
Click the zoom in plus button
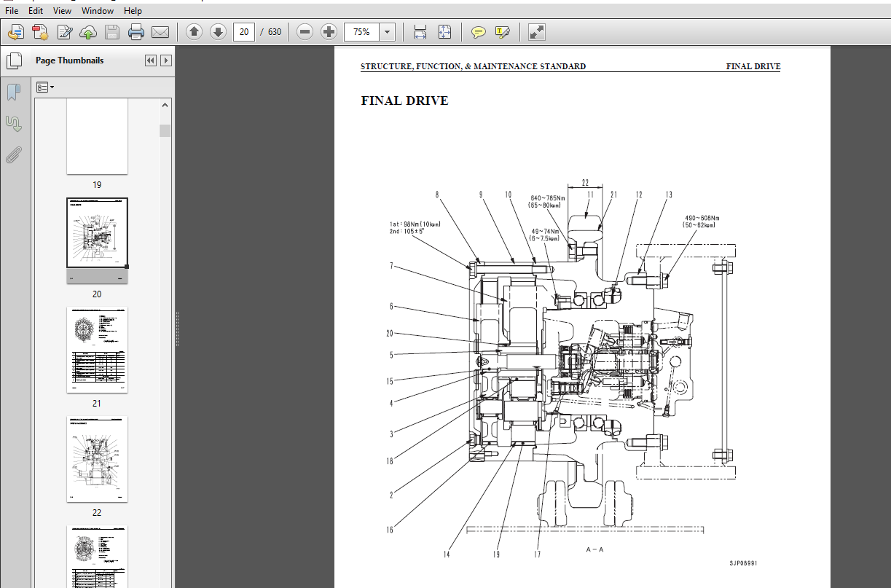[x=329, y=32]
